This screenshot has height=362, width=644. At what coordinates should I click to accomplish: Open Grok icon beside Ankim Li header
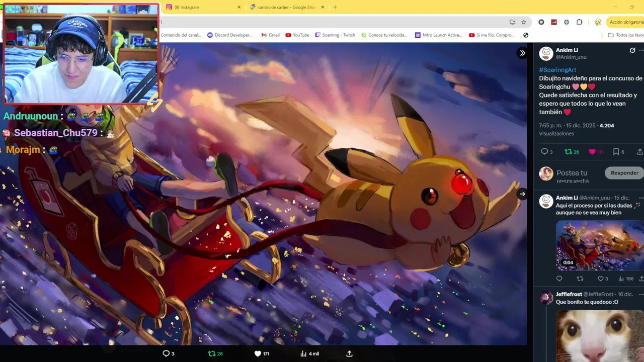point(632,50)
